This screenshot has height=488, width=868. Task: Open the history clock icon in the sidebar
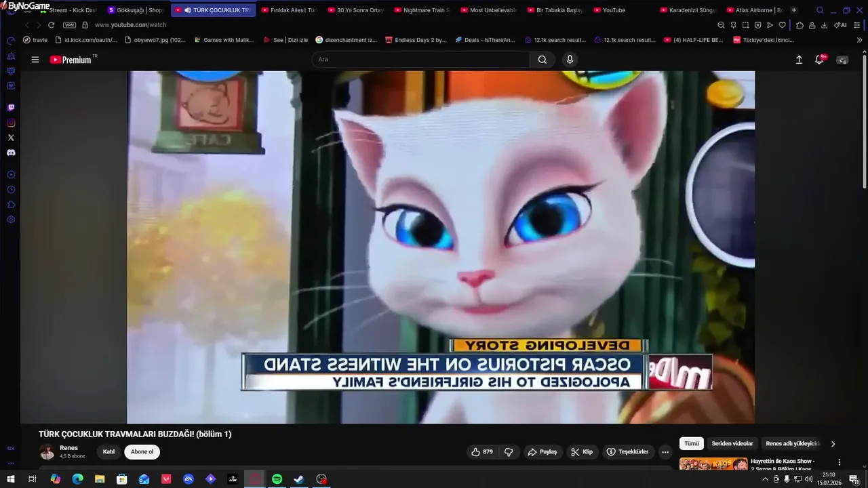(x=11, y=190)
